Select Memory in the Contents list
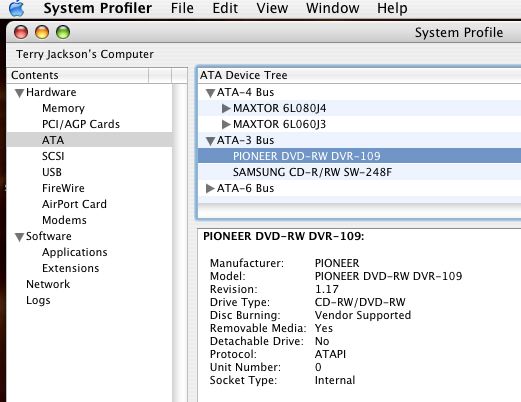 [x=63, y=108]
